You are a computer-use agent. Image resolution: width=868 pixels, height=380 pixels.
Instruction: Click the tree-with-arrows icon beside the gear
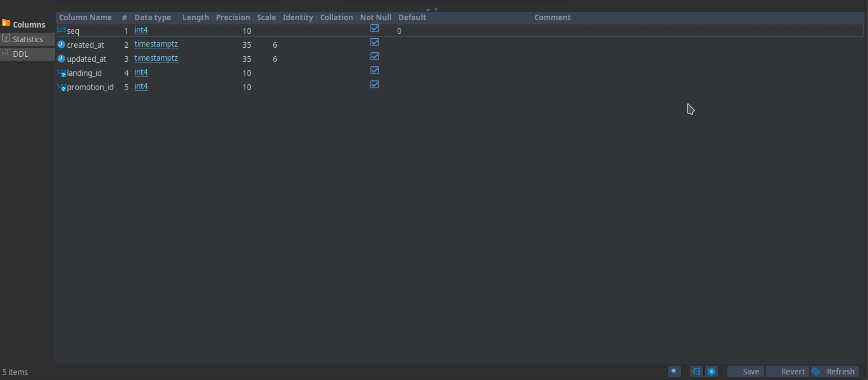(696, 372)
